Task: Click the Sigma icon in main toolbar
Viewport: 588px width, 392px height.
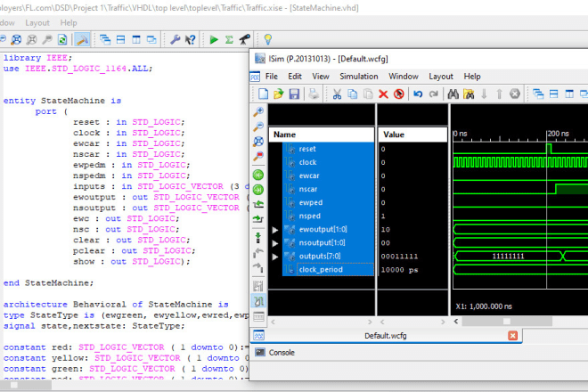Action: tap(229, 39)
